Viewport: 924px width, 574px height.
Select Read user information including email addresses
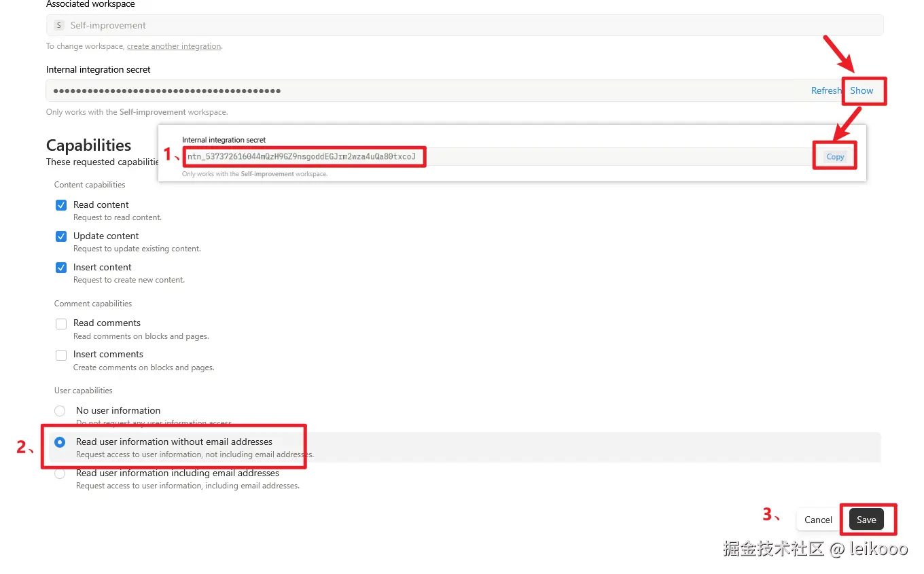pos(60,473)
